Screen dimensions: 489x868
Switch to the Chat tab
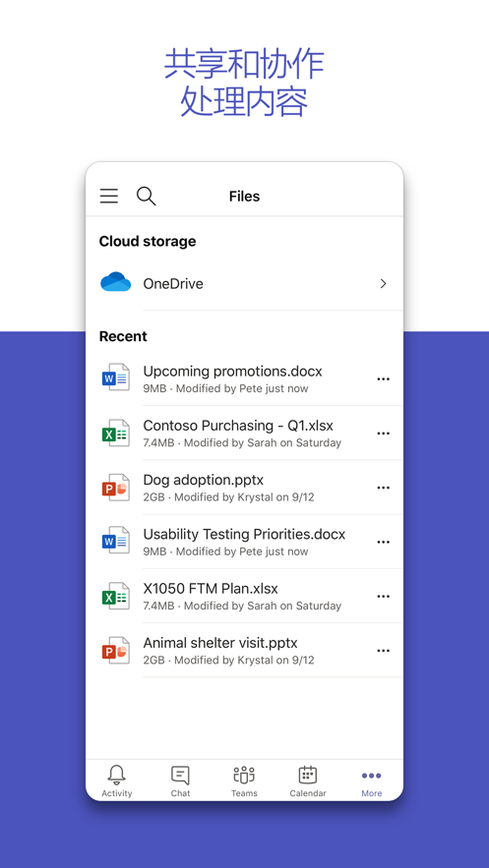180,781
